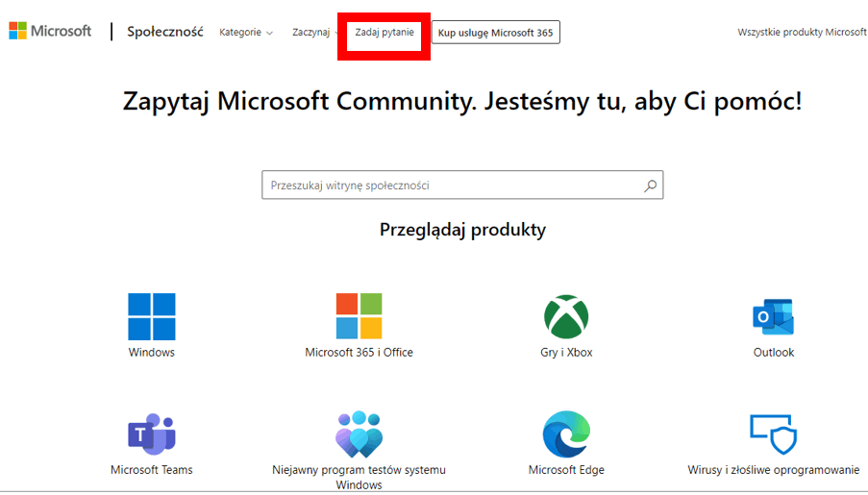
Task: Select the Windows Insider program hearts icon
Action: 359,434
